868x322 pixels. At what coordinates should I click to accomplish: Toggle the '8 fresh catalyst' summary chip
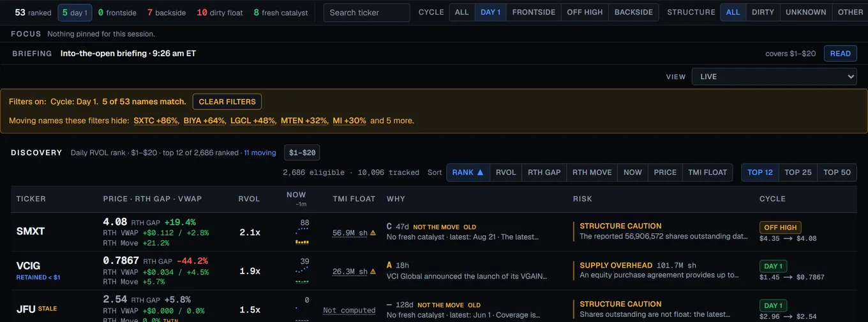point(281,12)
